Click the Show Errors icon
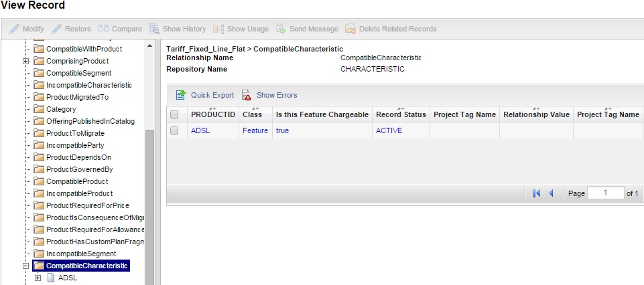Screen dimensions: 644x285 pyautogui.click(x=247, y=95)
